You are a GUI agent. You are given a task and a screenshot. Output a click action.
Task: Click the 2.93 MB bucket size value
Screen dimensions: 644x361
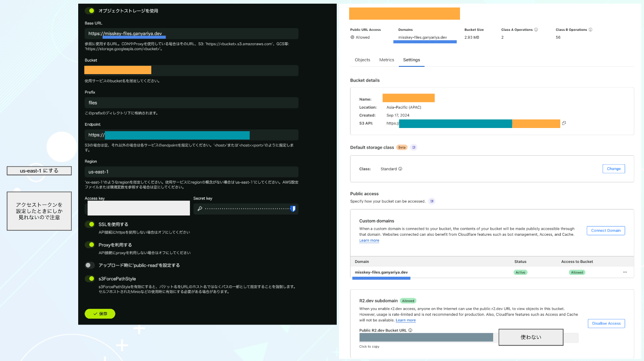point(471,37)
